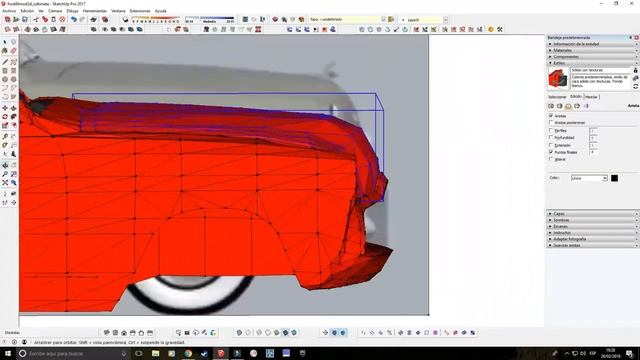Open the Extensiones menu
Image resolution: width=640 pixels, height=360 pixels.
click(140, 11)
